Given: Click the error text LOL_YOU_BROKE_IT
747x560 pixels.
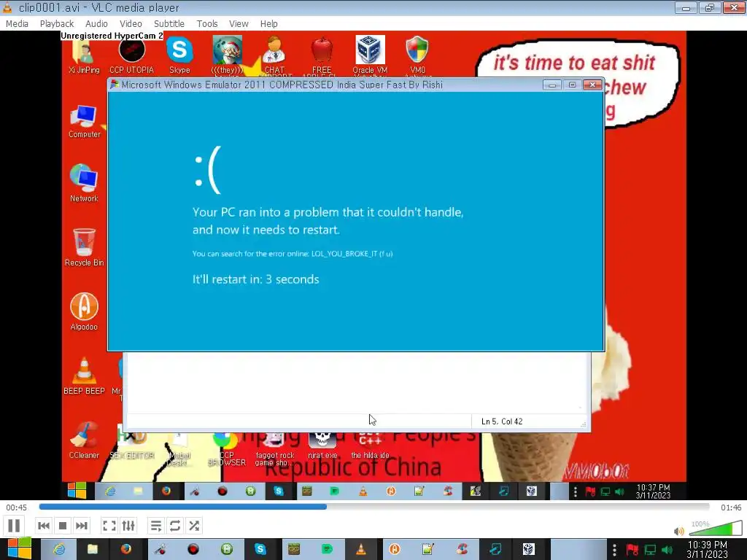Looking at the screenshot, I should coord(344,254).
